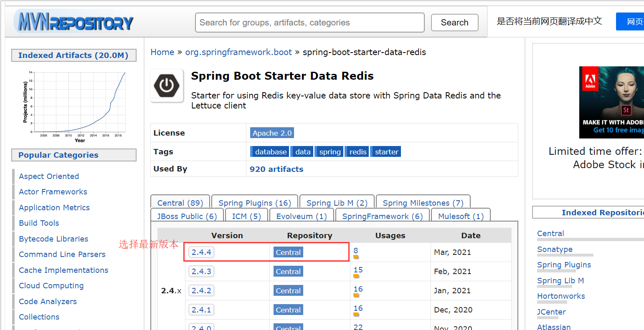Click the indexed artifacts growth chart

(74, 107)
